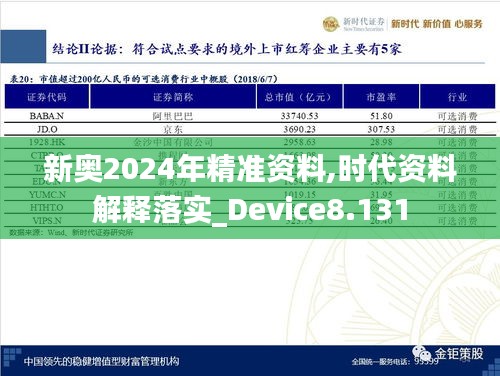
Task: Select market cap value 33740.53
Action: pyautogui.click(x=299, y=116)
